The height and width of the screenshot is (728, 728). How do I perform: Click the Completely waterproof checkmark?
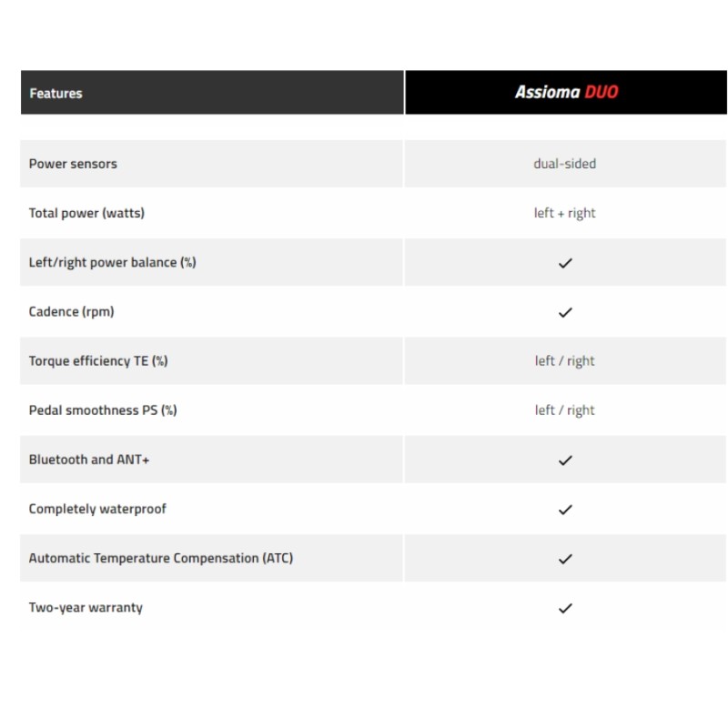click(x=565, y=510)
